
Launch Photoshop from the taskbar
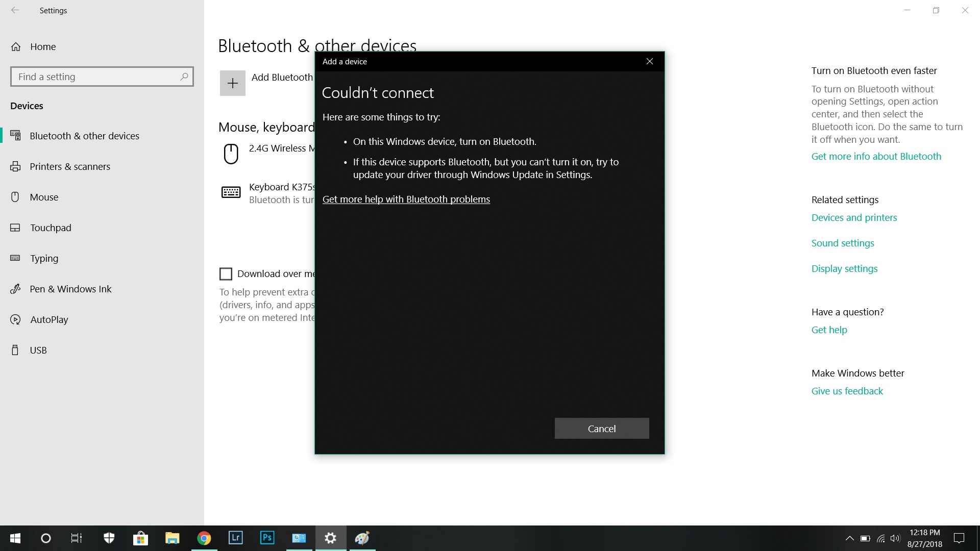pyautogui.click(x=267, y=538)
